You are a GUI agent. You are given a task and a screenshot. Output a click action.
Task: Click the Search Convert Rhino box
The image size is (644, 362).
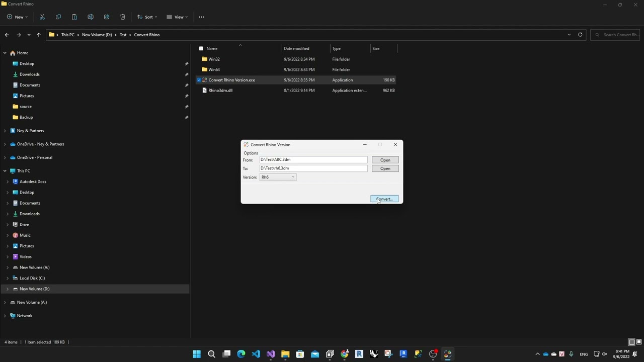point(615,35)
